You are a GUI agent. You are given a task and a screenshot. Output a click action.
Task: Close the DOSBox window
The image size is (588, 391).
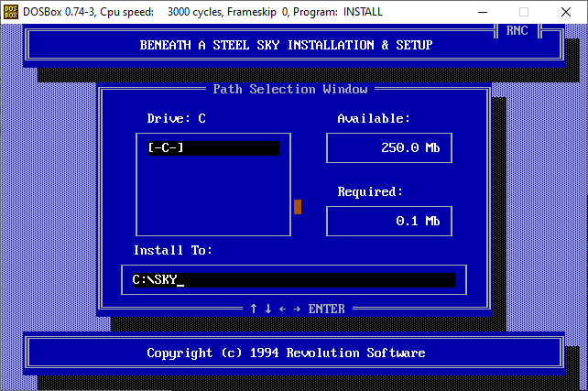pyautogui.click(x=566, y=12)
